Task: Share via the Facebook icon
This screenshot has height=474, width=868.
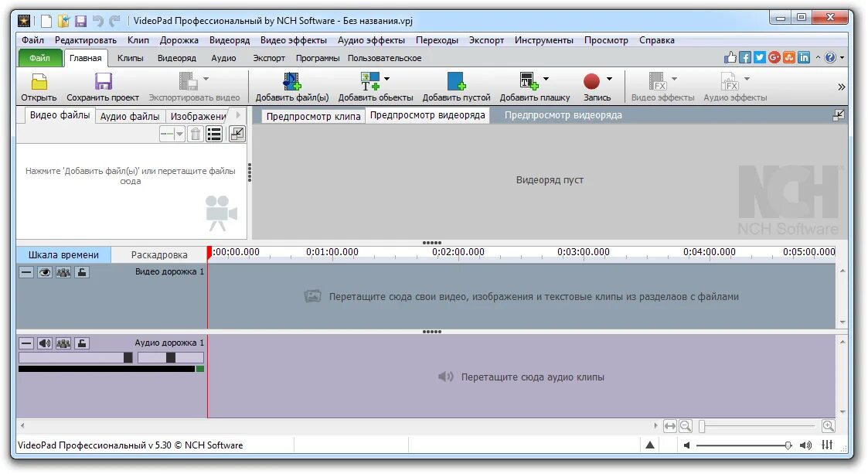Action: click(745, 57)
